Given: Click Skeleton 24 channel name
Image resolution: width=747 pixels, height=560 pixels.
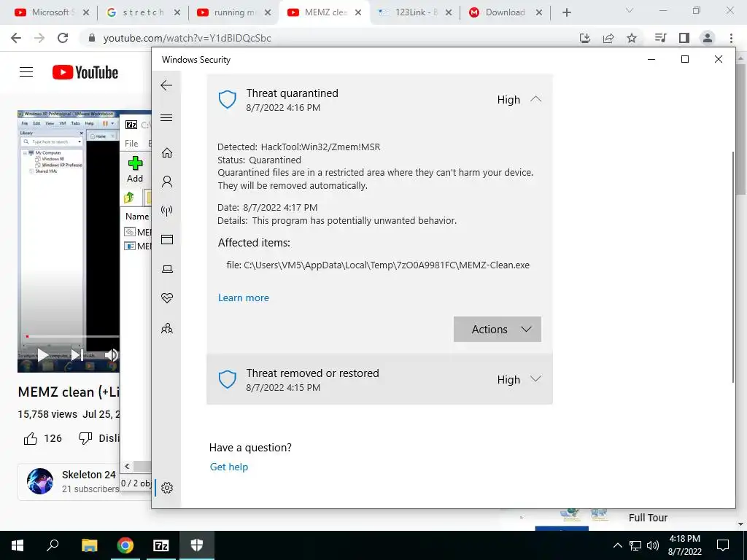Looking at the screenshot, I should [88, 475].
